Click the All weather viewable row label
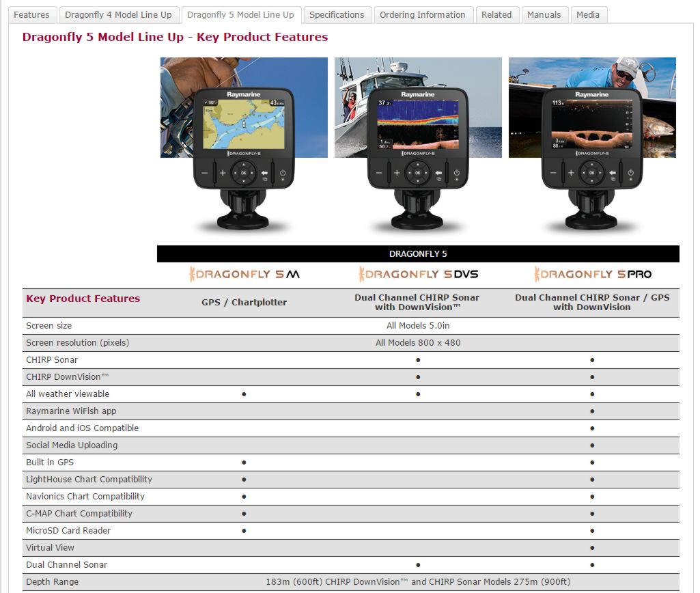The height and width of the screenshot is (593, 700). click(x=68, y=394)
